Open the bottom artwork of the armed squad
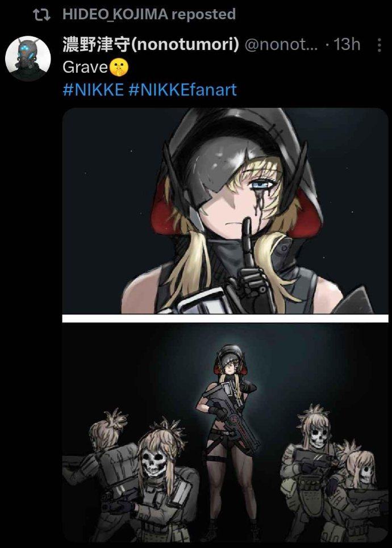This screenshot has height=548, width=392. [x=225, y=432]
